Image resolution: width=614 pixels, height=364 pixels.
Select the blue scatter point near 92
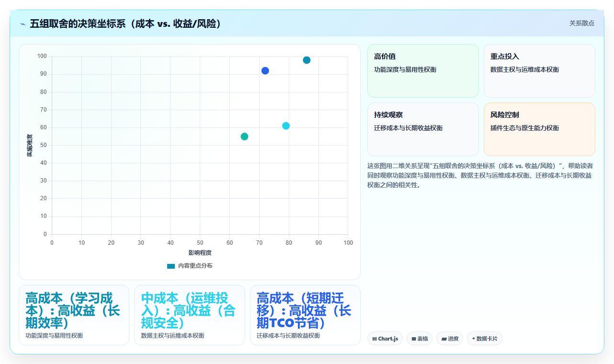(265, 70)
